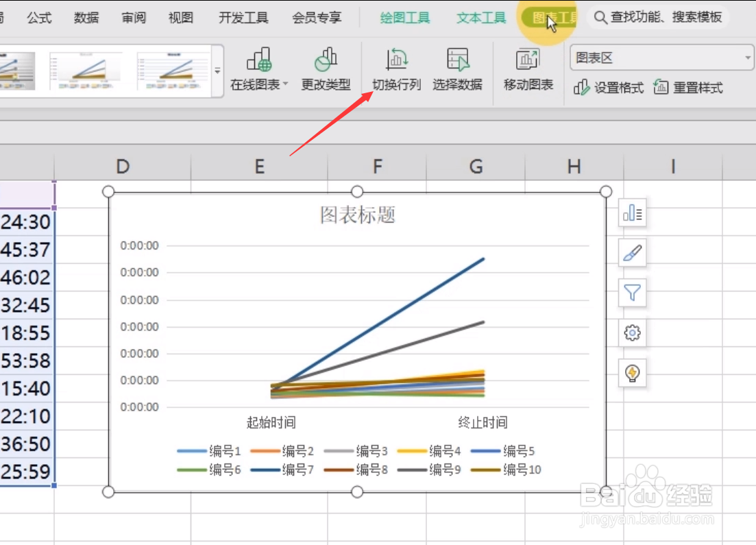Open chart style brush button
The image size is (756, 545).
632,253
